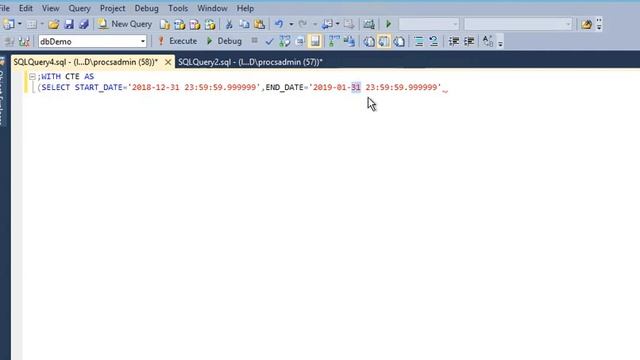Select the Results to Grid icon

click(384, 41)
